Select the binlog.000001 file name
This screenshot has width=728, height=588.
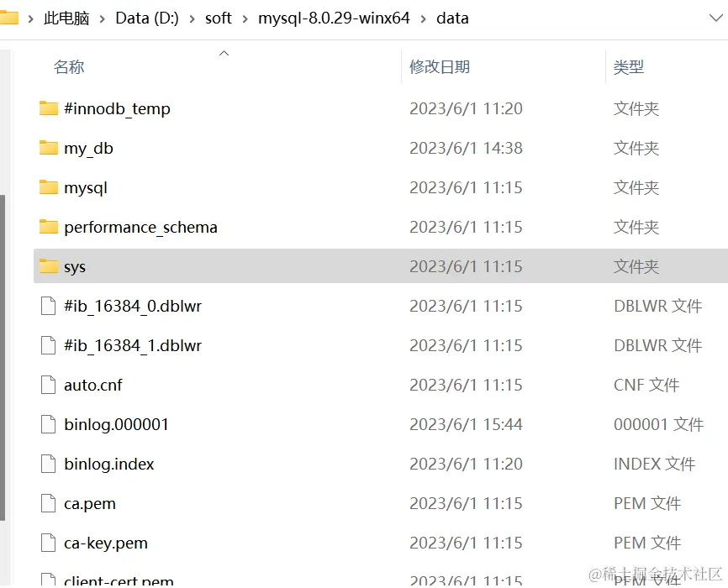116,425
